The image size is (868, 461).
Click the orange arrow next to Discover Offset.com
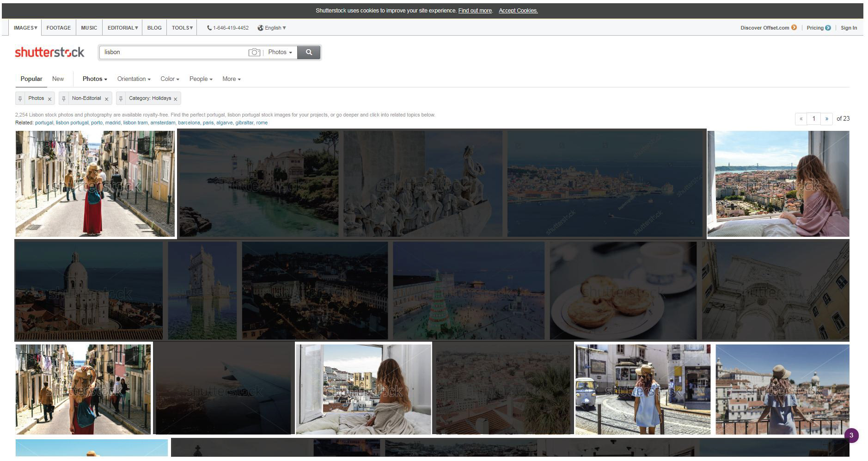click(794, 28)
